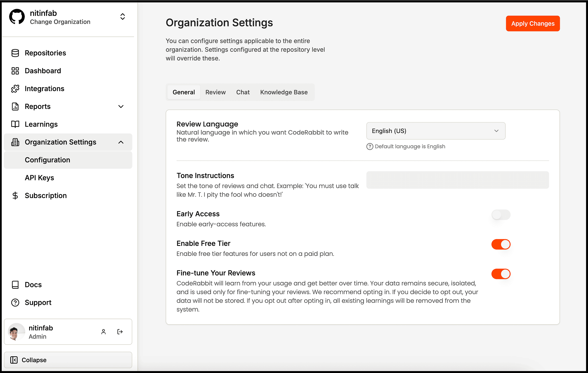Turn off Enable Free Tier switch
The width and height of the screenshot is (588, 373).
tap(501, 244)
